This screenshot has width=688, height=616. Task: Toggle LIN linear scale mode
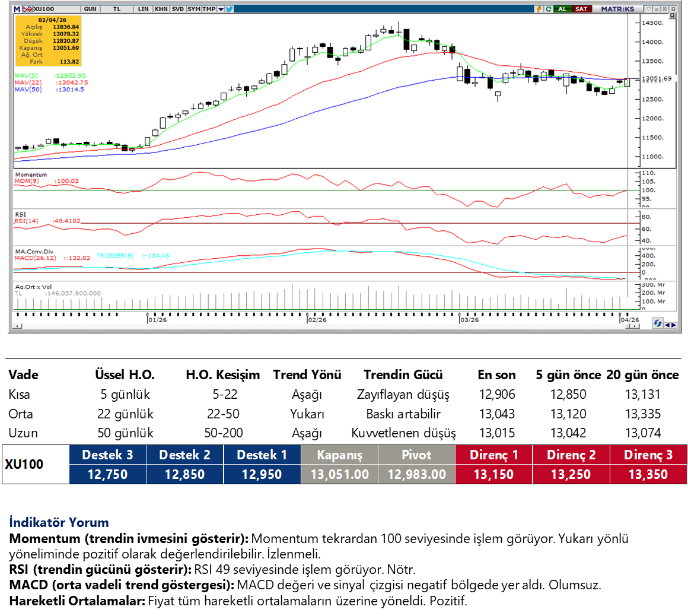click(143, 9)
